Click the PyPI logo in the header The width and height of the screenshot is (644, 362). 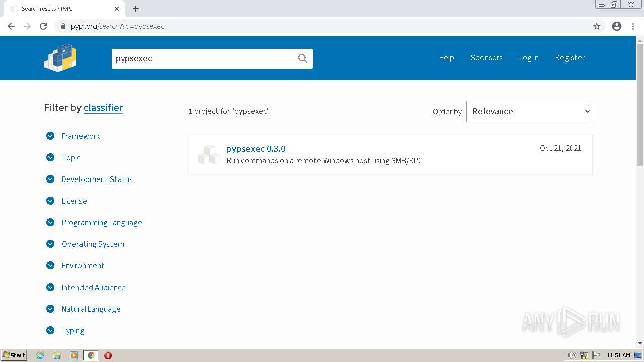60,58
